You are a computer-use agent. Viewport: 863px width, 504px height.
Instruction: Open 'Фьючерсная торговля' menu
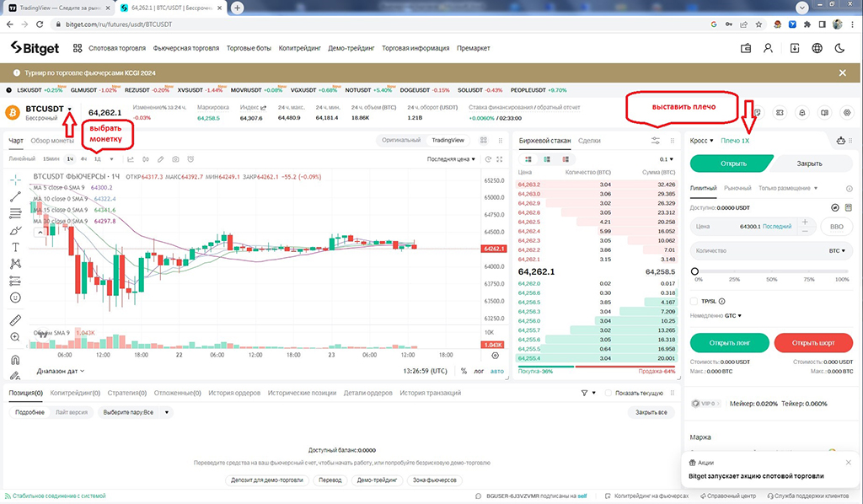point(186,48)
